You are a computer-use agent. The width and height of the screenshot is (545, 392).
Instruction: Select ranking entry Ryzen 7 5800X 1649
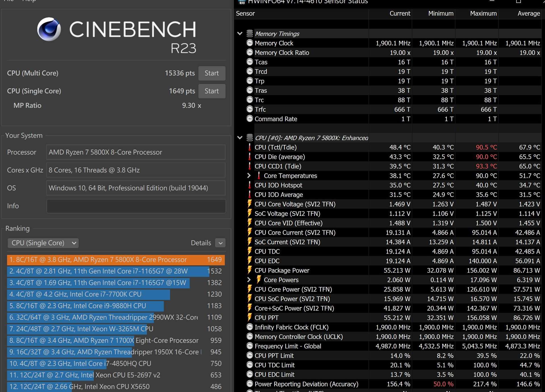pyautogui.click(x=116, y=260)
